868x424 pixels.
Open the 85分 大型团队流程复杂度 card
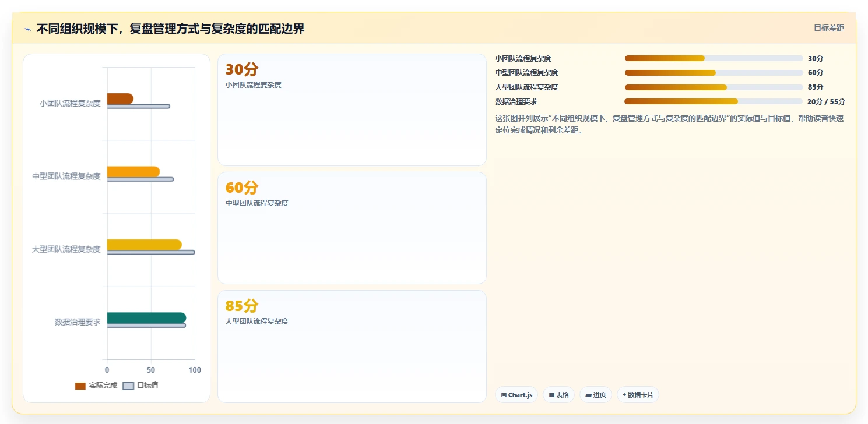coord(352,346)
